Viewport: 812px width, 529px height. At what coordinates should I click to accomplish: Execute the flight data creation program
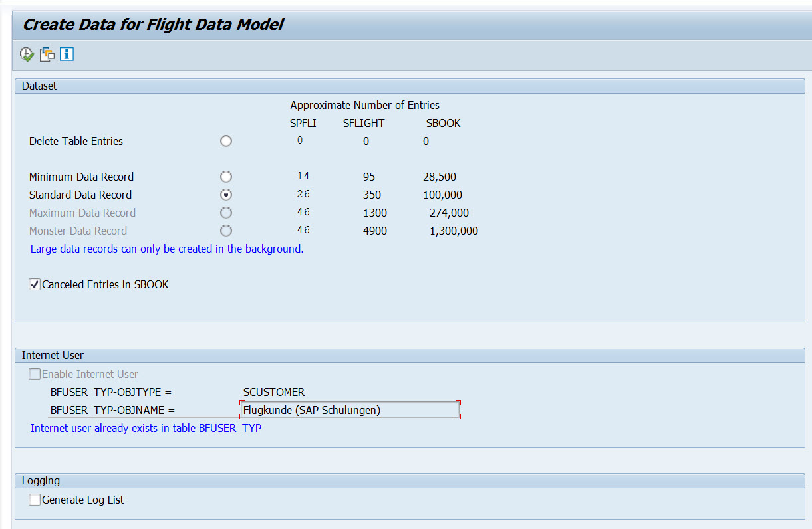[27, 54]
